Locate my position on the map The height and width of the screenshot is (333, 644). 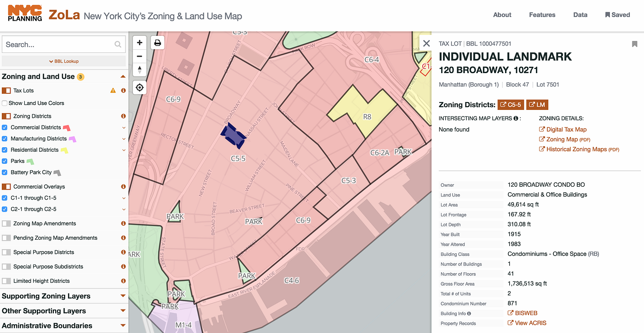139,87
